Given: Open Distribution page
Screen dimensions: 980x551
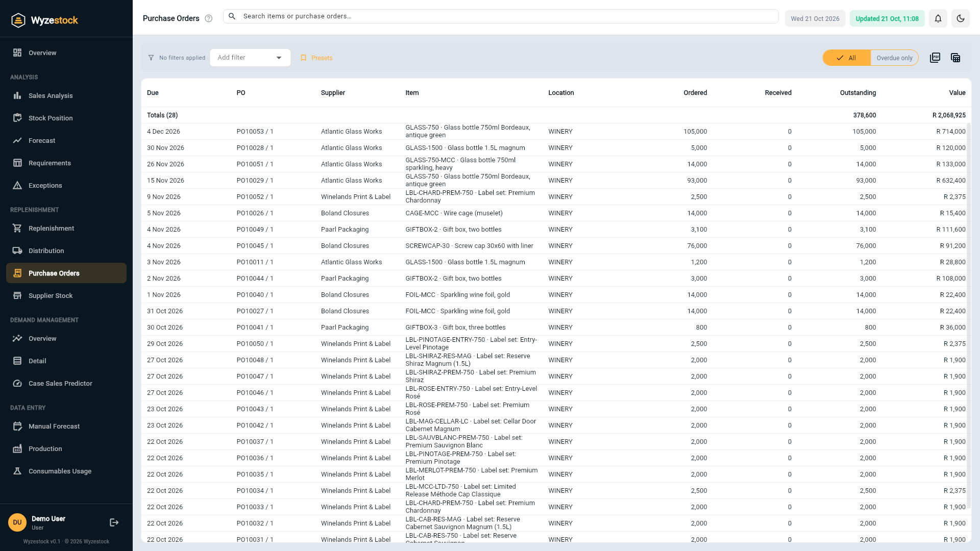Looking at the screenshot, I should point(66,251).
